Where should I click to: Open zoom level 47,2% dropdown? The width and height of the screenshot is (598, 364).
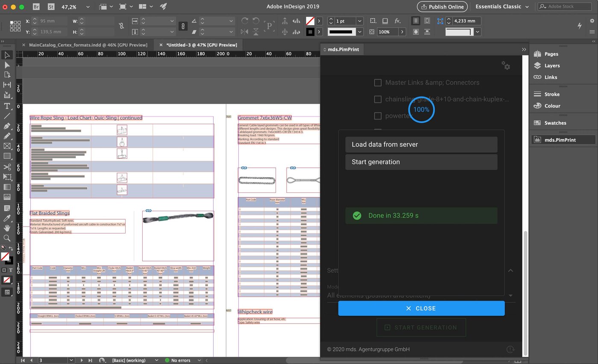click(88, 7)
